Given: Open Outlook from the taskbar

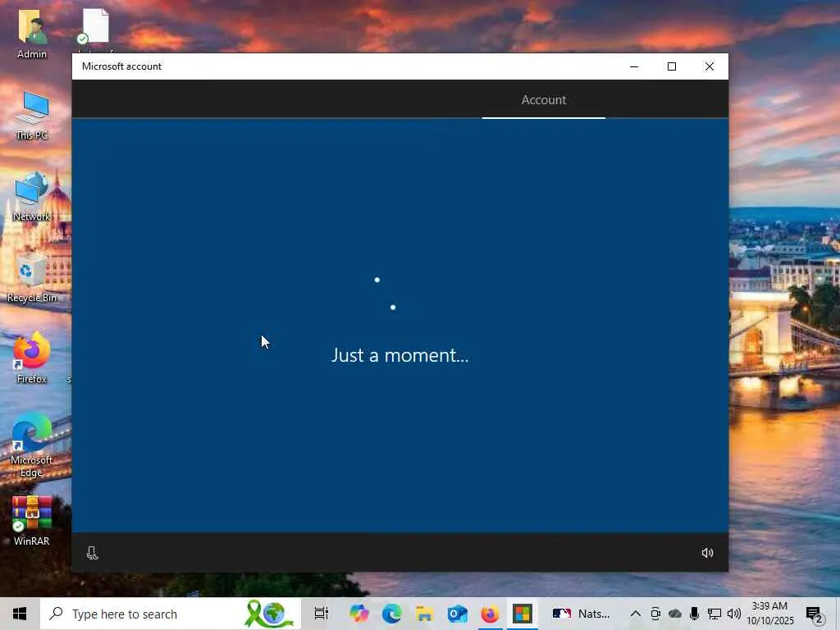Looking at the screenshot, I should point(457,614).
